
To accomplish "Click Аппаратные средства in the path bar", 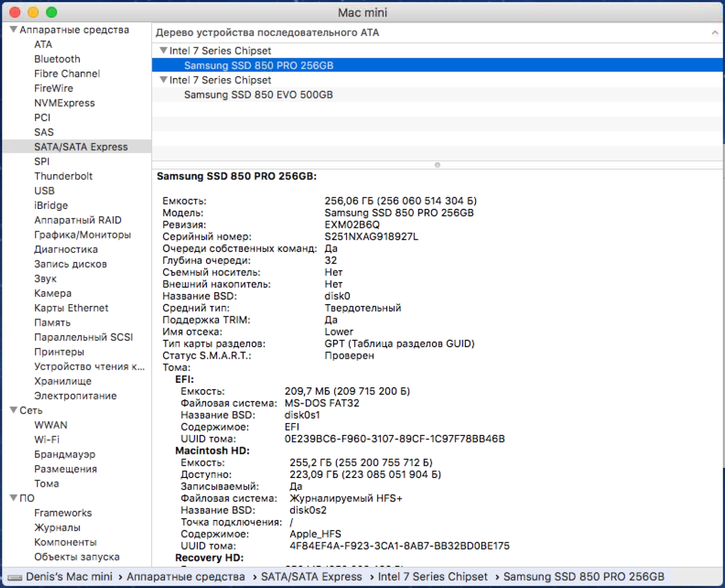I will (x=186, y=576).
